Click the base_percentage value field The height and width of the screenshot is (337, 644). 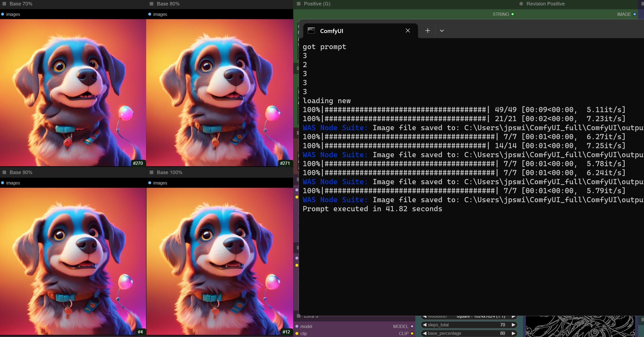469,333
